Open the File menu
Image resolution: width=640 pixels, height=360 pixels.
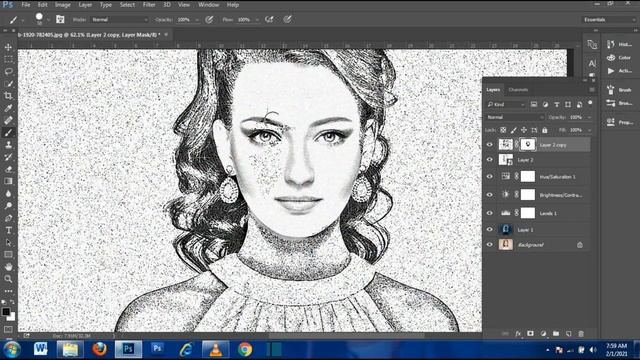click(26, 5)
